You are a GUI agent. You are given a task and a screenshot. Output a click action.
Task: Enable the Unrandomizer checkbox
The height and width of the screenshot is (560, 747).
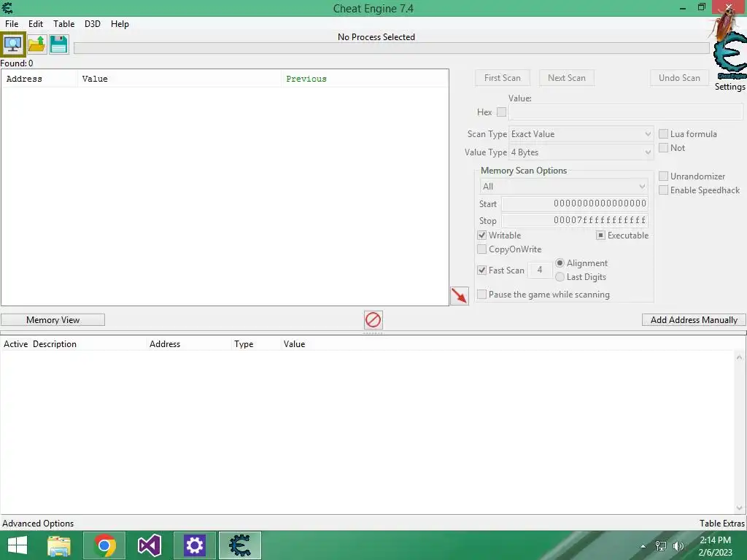(x=663, y=176)
